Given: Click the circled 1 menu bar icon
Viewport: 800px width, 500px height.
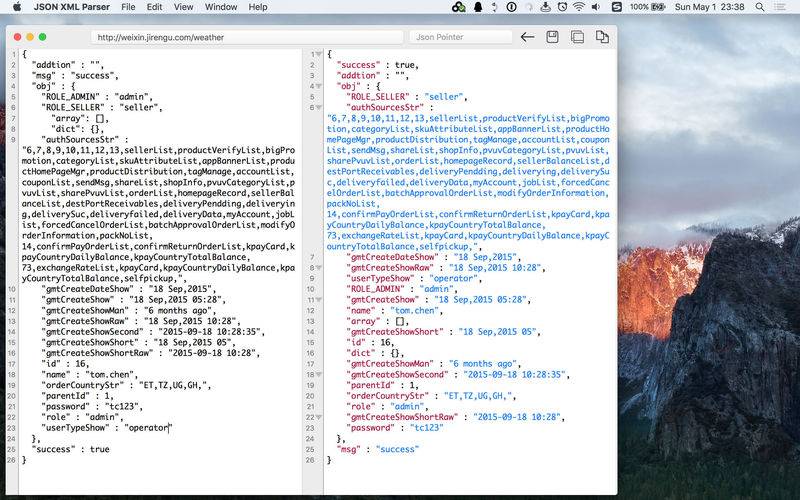Looking at the screenshot, I should click(x=511, y=7).
